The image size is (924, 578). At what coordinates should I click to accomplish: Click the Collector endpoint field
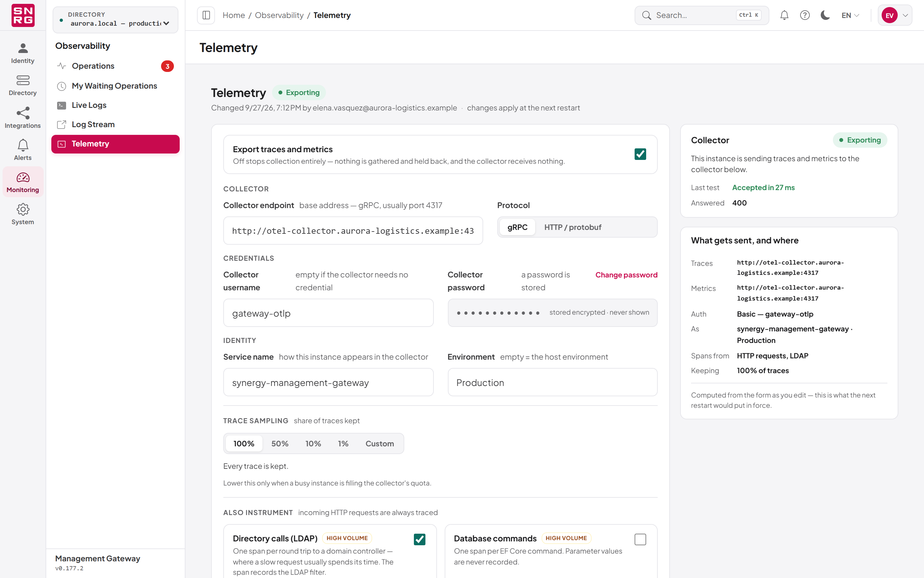[x=353, y=231]
